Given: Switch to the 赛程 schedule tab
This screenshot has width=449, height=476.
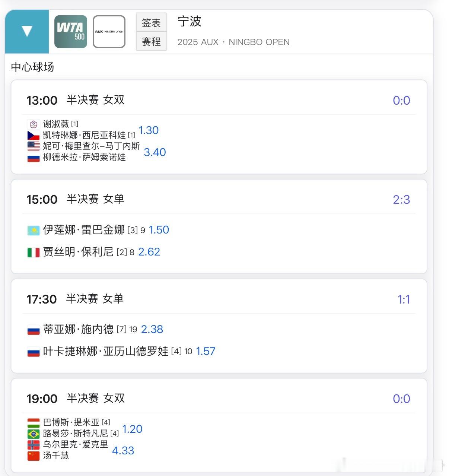Looking at the screenshot, I should tap(151, 41).
